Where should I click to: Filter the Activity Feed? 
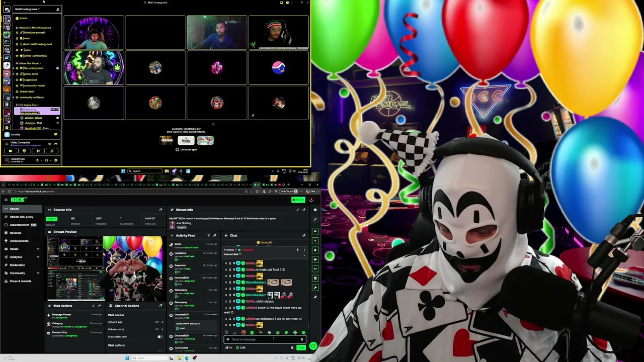(x=209, y=235)
